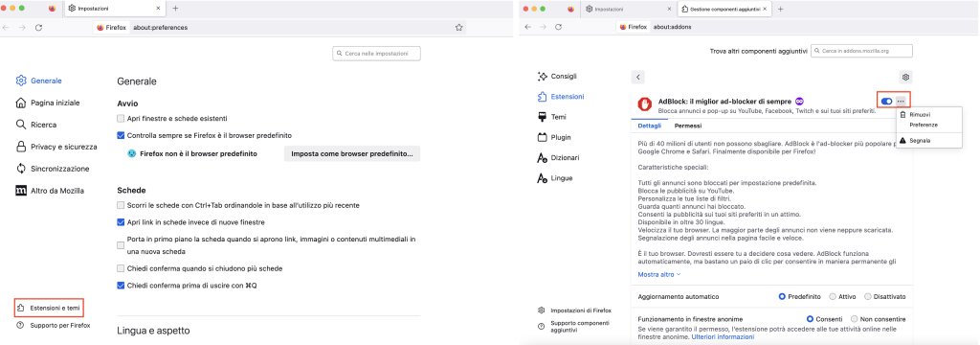Screen dimensions: 980x345
Task: Expand description with Mostra altro
Action: (658, 274)
